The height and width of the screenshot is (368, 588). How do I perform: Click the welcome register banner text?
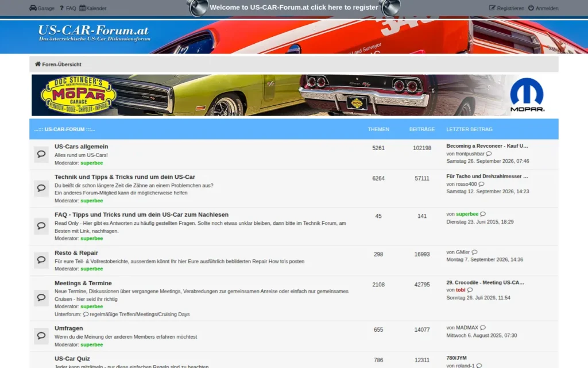tap(293, 7)
